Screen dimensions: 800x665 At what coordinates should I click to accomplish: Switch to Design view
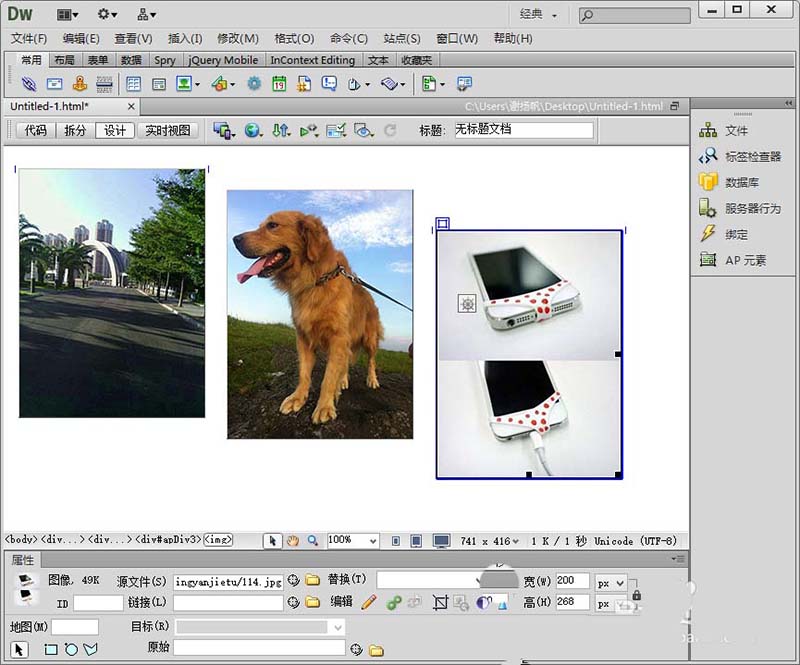115,131
